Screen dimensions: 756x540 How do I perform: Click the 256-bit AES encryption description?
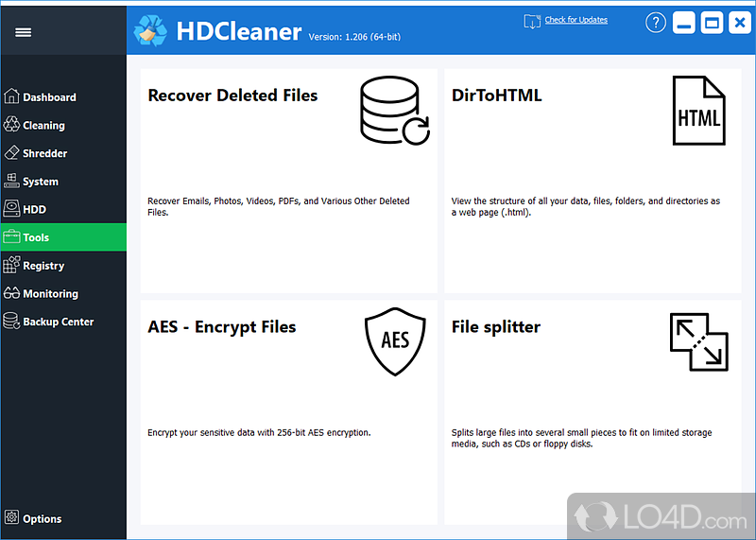pyautogui.click(x=259, y=432)
